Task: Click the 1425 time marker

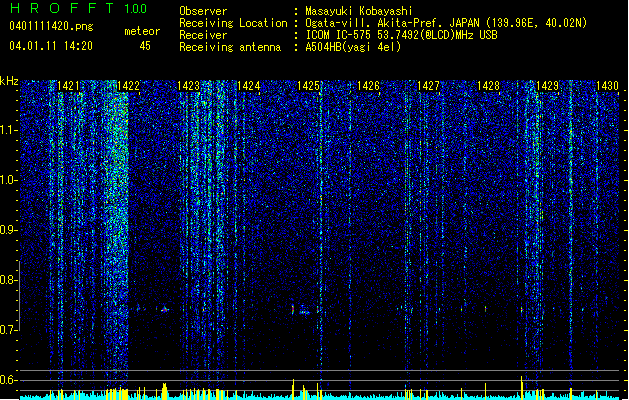Action: (x=308, y=86)
